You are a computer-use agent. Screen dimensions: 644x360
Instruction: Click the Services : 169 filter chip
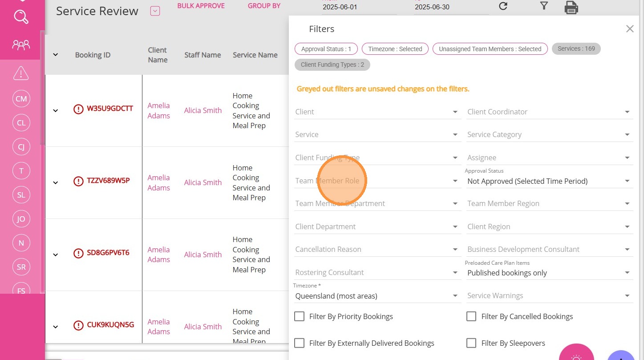576,49
